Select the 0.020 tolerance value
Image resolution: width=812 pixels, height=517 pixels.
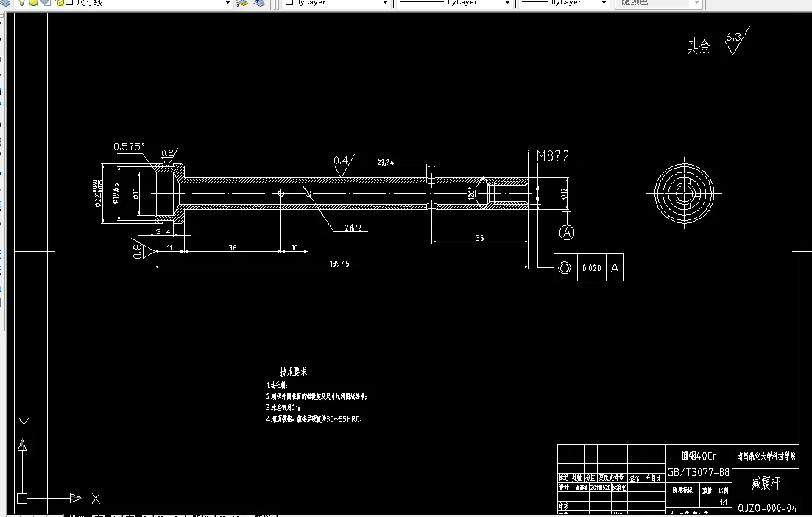click(591, 268)
